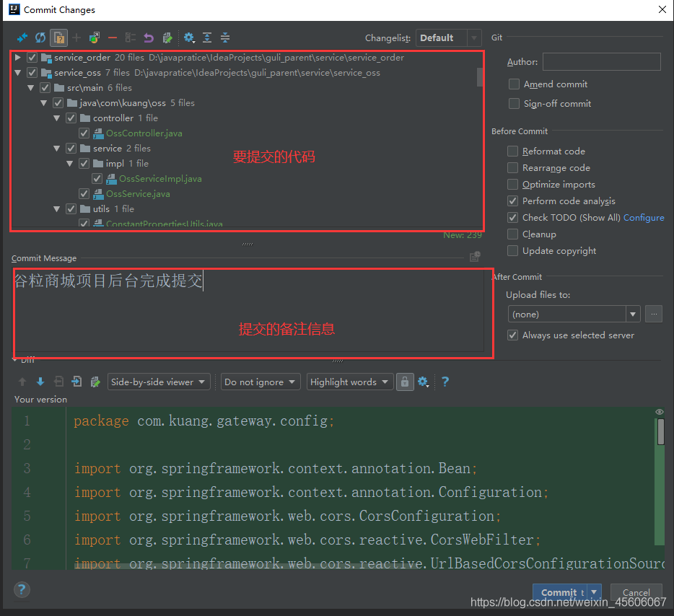Disable the Check TODO checkbox
The height and width of the screenshot is (616, 674).
pos(512,217)
